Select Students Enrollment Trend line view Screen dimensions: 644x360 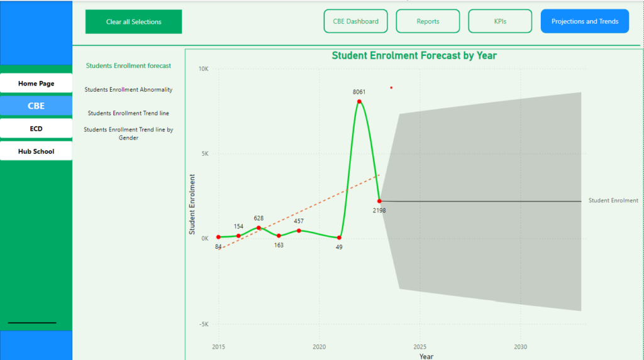(x=128, y=114)
